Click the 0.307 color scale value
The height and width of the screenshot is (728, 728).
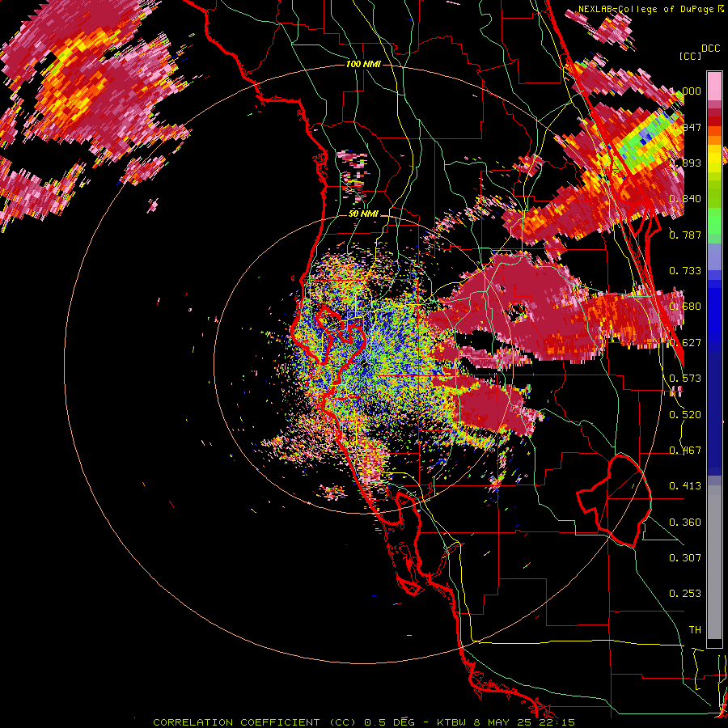[685, 558]
